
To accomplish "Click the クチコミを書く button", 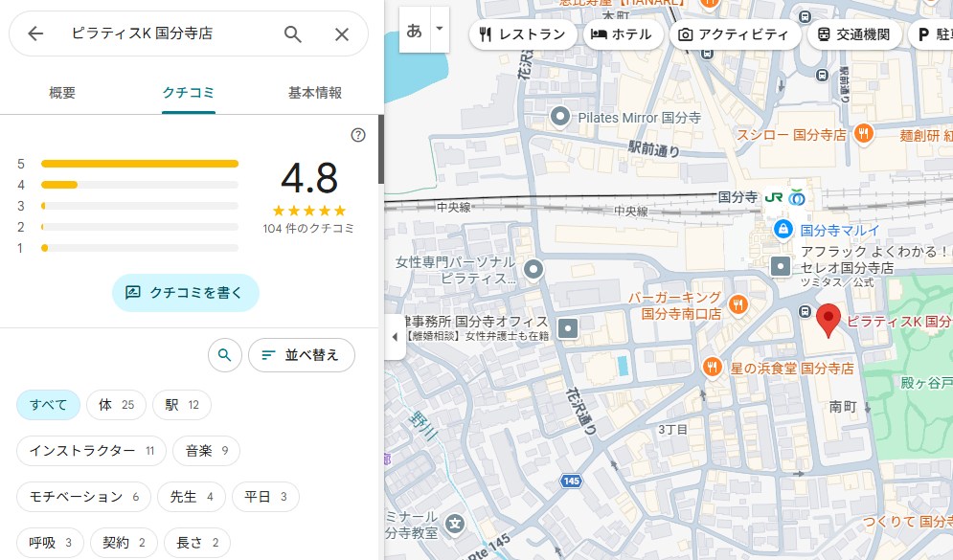I will (185, 293).
